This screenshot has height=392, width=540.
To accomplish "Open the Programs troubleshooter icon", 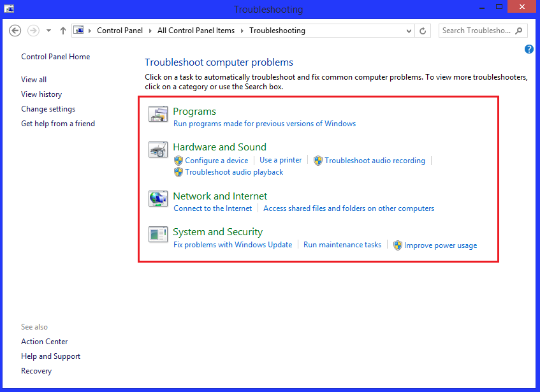I will (x=158, y=115).
